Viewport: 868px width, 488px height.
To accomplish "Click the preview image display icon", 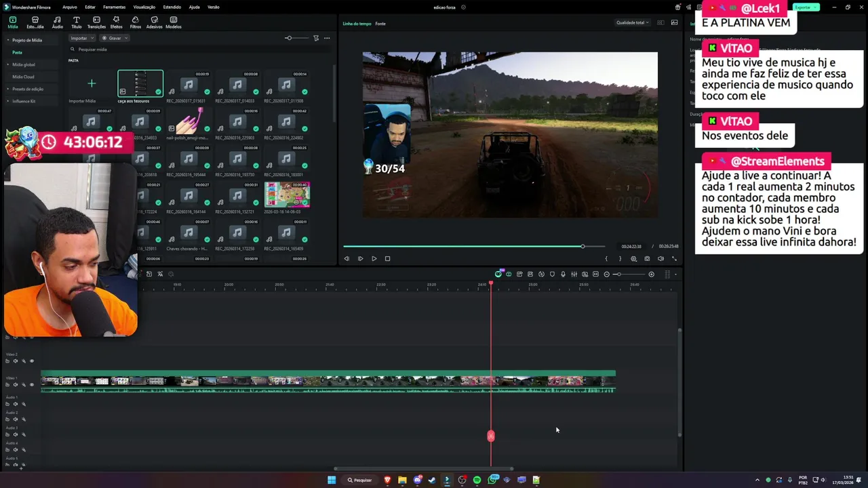I will 674,22.
